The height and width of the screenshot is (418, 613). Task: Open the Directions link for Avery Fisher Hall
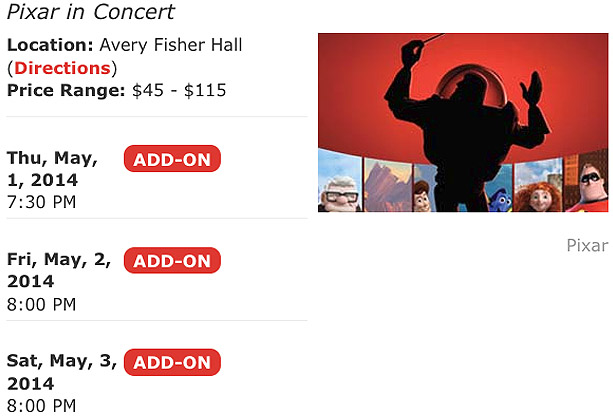pos(62,68)
